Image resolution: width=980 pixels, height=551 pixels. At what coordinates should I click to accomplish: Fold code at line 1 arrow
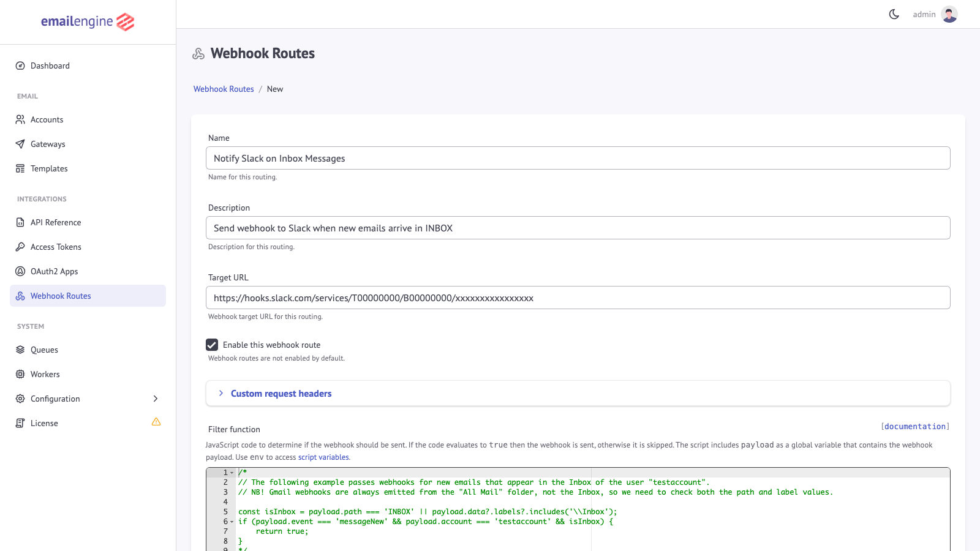[x=232, y=473]
